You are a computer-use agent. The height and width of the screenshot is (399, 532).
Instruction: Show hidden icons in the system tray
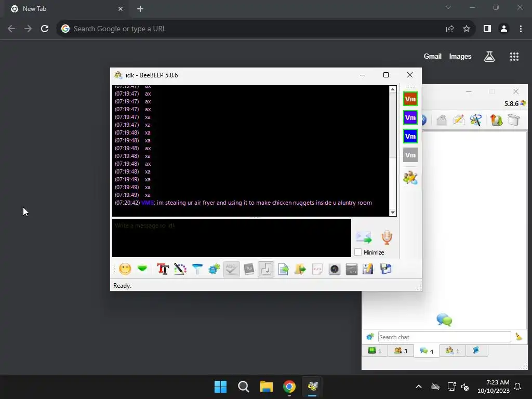(419, 387)
